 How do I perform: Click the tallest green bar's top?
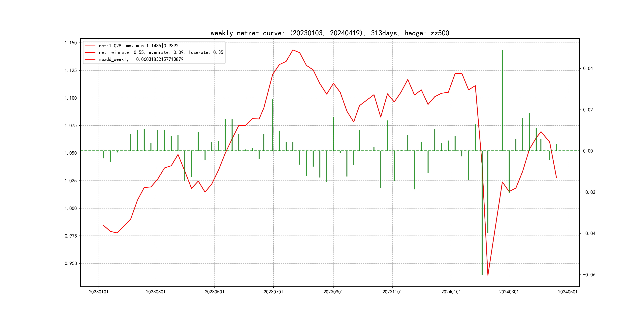click(x=502, y=50)
